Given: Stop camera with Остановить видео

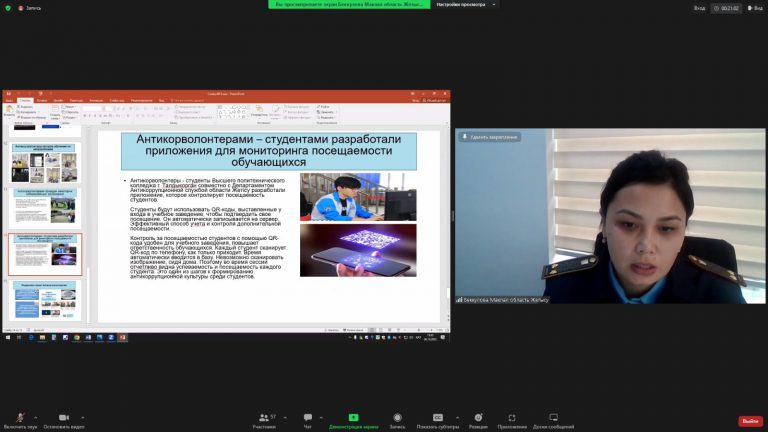Looking at the screenshot, I should pyautogui.click(x=63, y=417).
